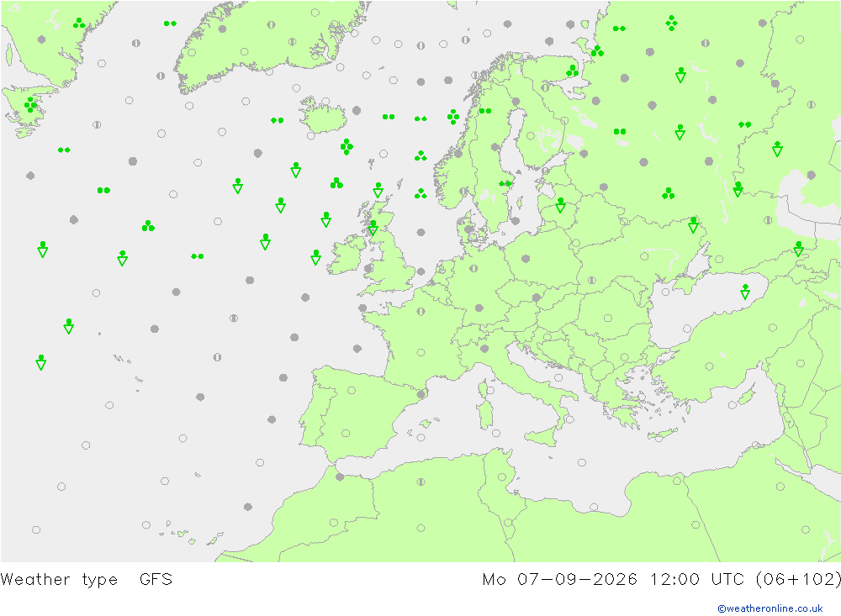Select the shower symbol over Scotland
Viewport: 841px width, 616px height.
pyautogui.click(x=373, y=228)
